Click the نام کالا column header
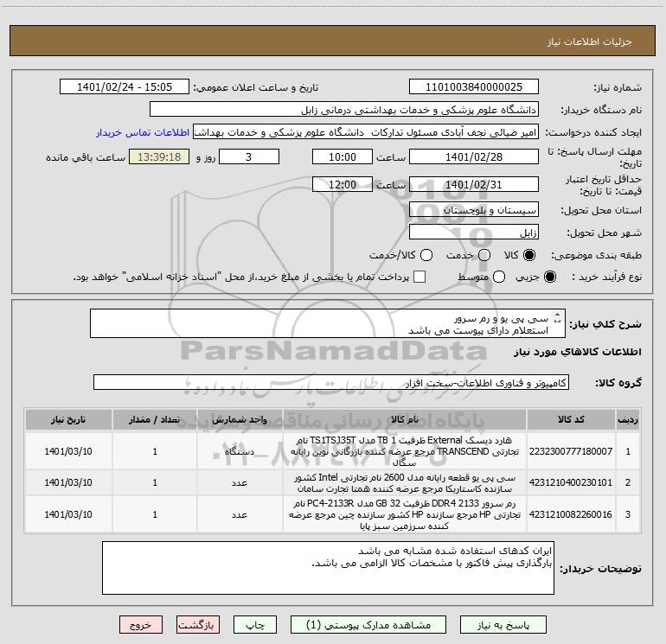The height and width of the screenshot is (644, 666). 405,419
